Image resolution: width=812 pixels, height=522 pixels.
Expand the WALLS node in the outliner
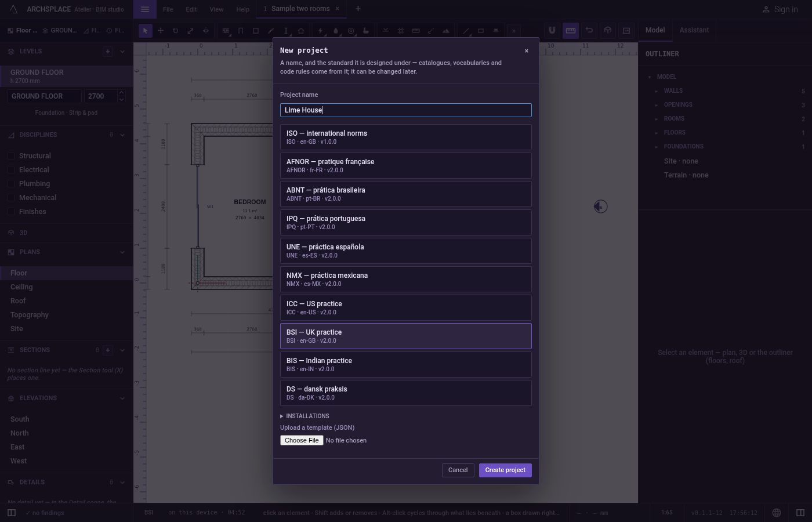(x=657, y=91)
